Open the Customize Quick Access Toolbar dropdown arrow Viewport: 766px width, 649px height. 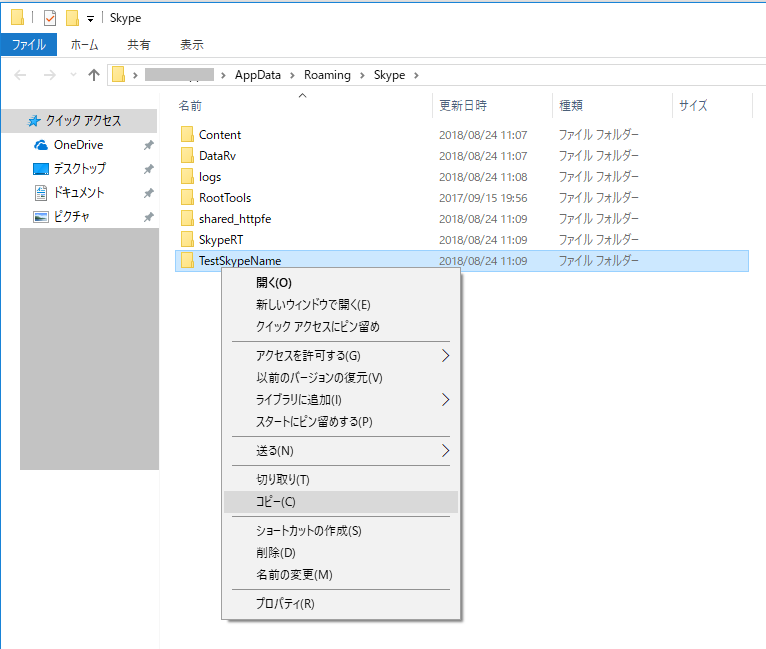point(90,19)
